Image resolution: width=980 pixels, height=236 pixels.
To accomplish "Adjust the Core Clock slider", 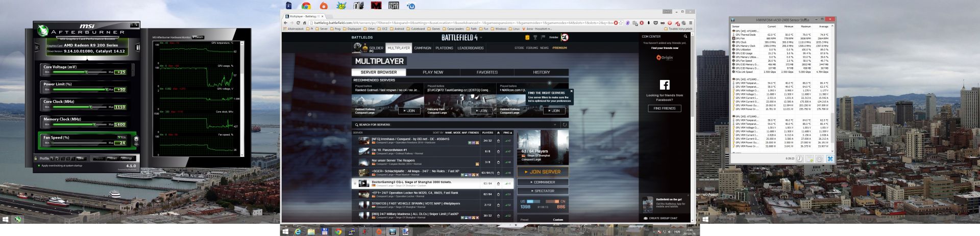I will click(x=79, y=107).
